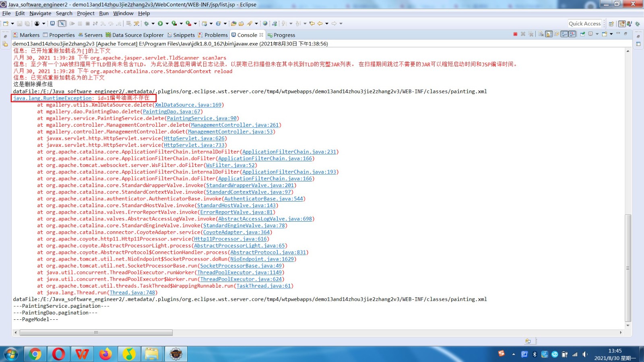This screenshot has height=362, width=644.
Task: Click the Console tab close icon
Action: click(261, 35)
